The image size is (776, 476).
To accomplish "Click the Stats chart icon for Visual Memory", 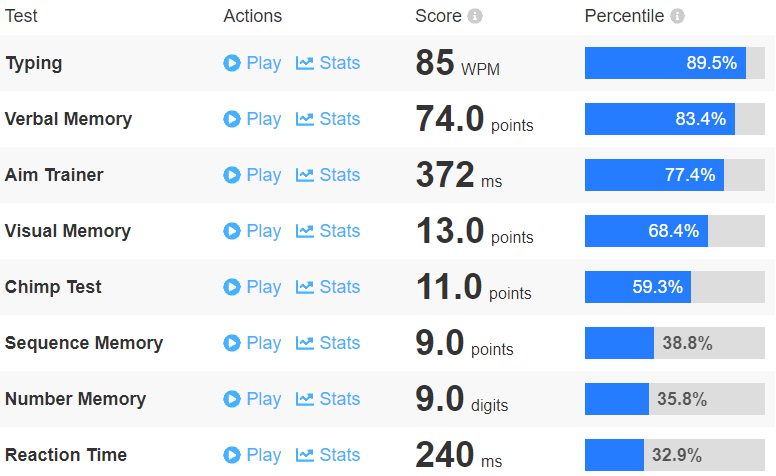I will (x=304, y=231).
